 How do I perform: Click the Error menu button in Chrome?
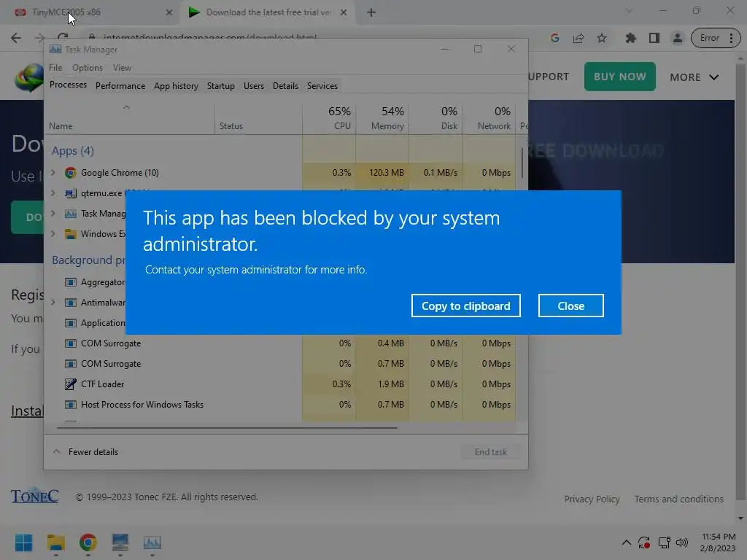[x=716, y=38]
